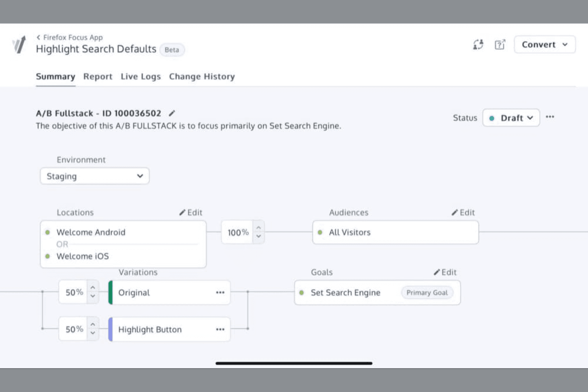Edit the Audiences section
The height and width of the screenshot is (392, 588).
click(x=463, y=212)
